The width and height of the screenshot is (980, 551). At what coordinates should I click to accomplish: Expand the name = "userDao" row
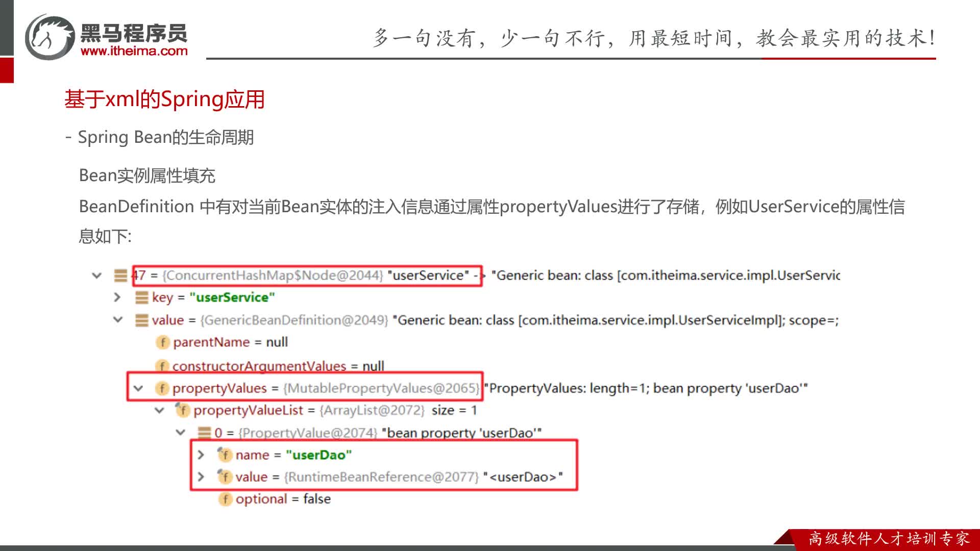point(201,455)
